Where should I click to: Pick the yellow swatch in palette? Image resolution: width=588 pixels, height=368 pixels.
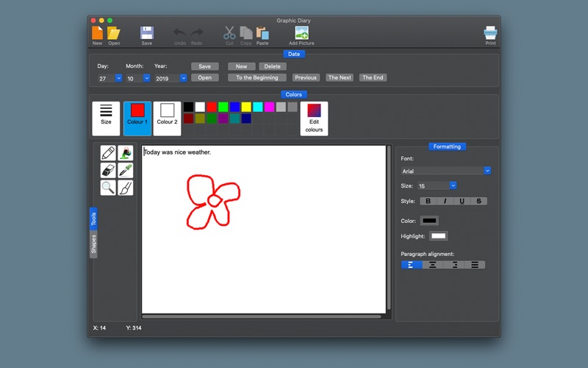[246, 107]
